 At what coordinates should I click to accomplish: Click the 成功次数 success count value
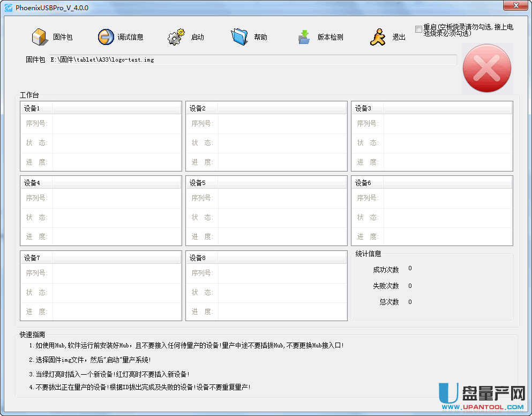tap(410, 269)
